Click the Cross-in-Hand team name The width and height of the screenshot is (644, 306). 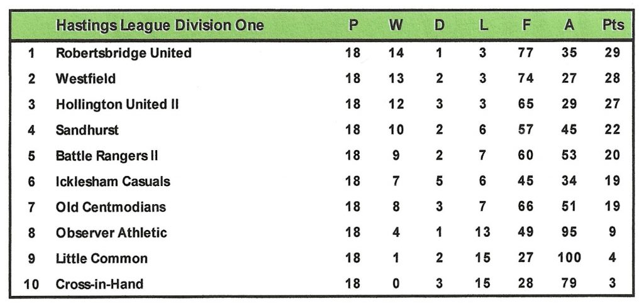click(99, 284)
